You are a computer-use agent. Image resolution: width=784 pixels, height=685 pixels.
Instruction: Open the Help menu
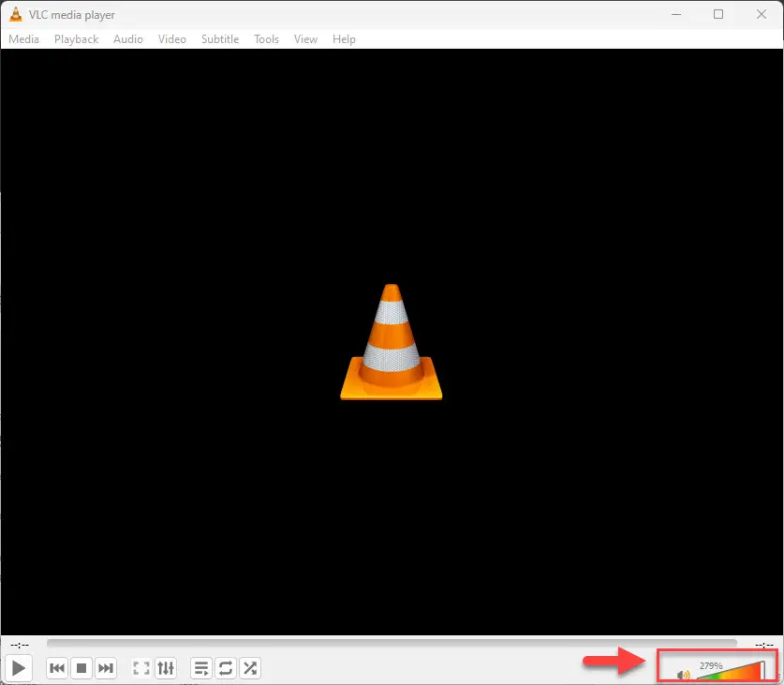[344, 39]
